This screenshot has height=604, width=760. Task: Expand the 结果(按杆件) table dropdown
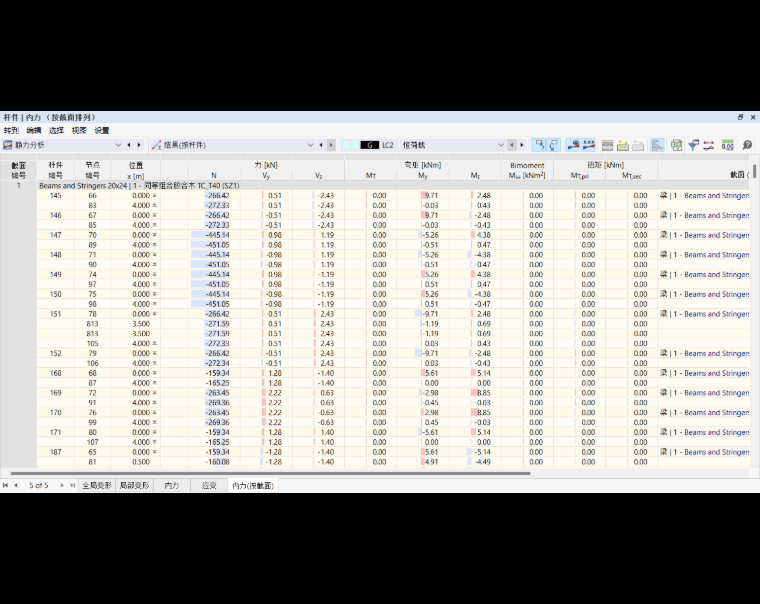pos(310,145)
